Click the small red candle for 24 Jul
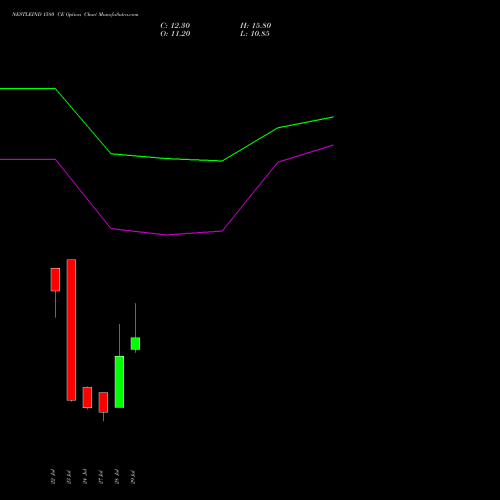500x500 pixels. point(87,397)
